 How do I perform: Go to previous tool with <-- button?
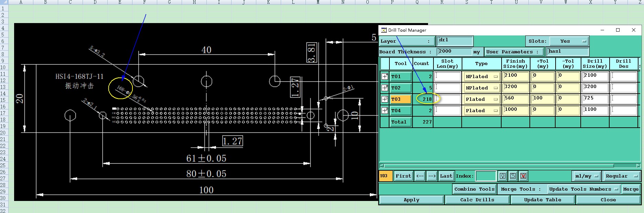(x=420, y=176)
